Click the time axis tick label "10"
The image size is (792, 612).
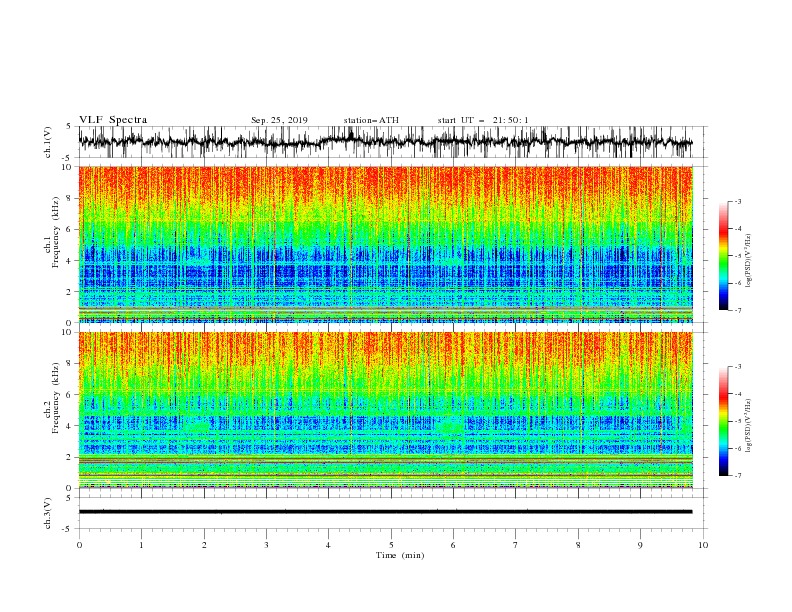point(703,545)
